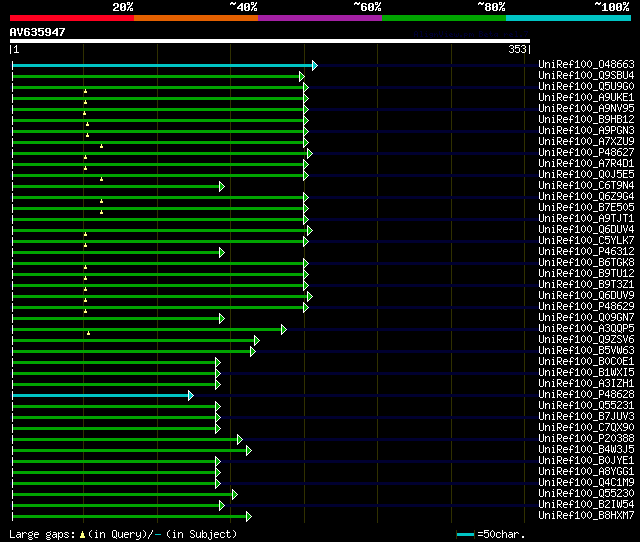Open the UniRef100_A9PGN3 hit label
The height and width of the screenshot is (542, 640).
586,131
